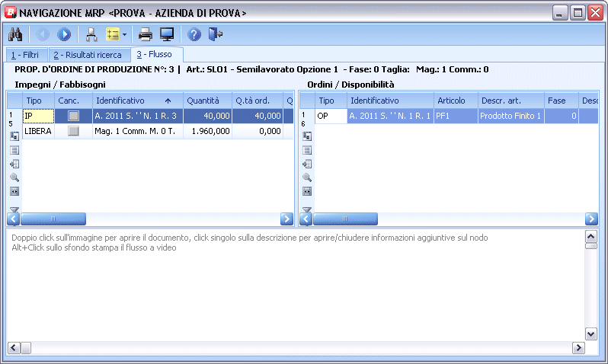Click the Articolo column header
This screenshot has height=364, width=608.
(456, 101)
